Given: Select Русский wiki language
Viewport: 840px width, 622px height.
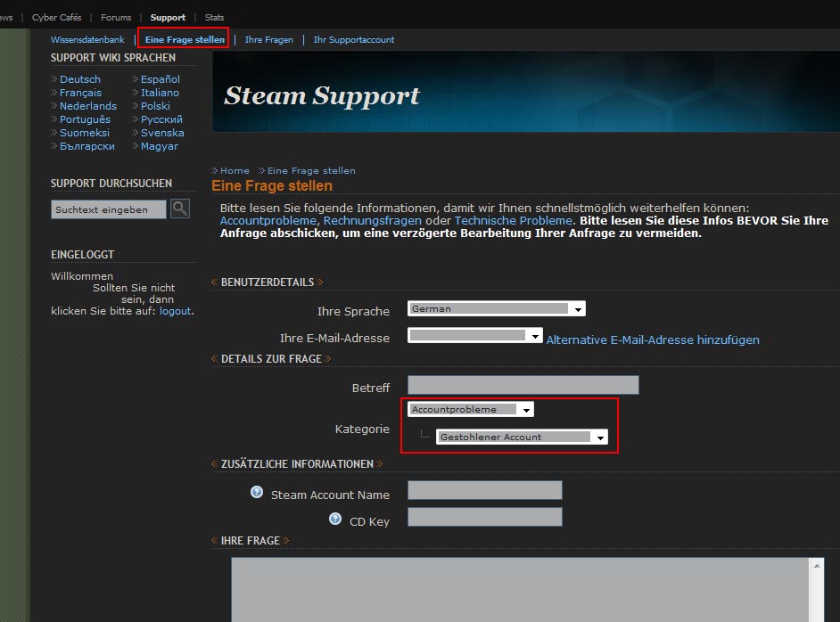Looking at the screenshot, I should click(x=161, y=119).
